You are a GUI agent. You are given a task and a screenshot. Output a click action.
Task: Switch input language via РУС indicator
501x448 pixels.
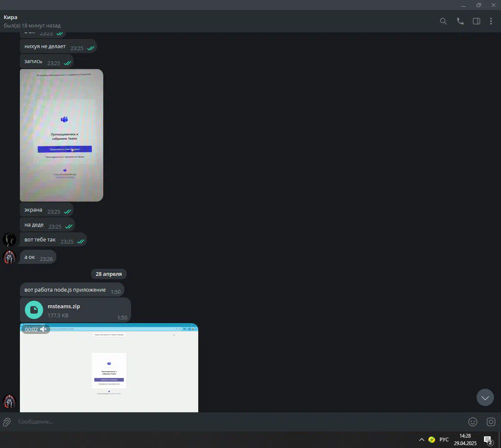pyautogui.click(x=444, y=440)
